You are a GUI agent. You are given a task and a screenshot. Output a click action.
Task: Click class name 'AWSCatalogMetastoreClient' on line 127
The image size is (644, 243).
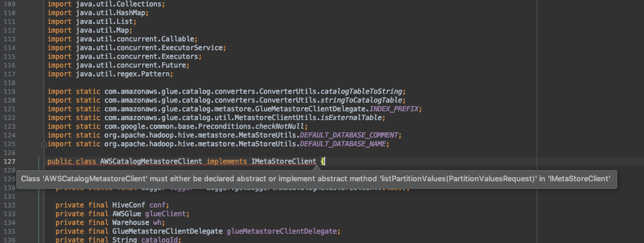[x=151, y=161]
